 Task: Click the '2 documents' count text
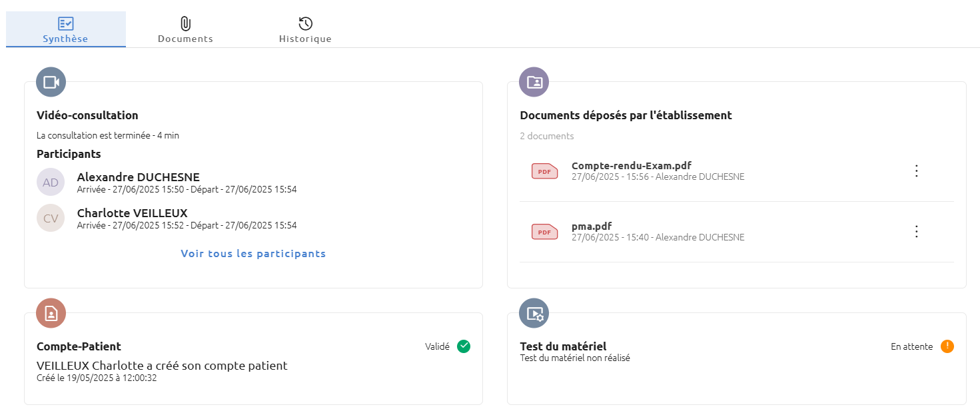(x=547, y=136)
